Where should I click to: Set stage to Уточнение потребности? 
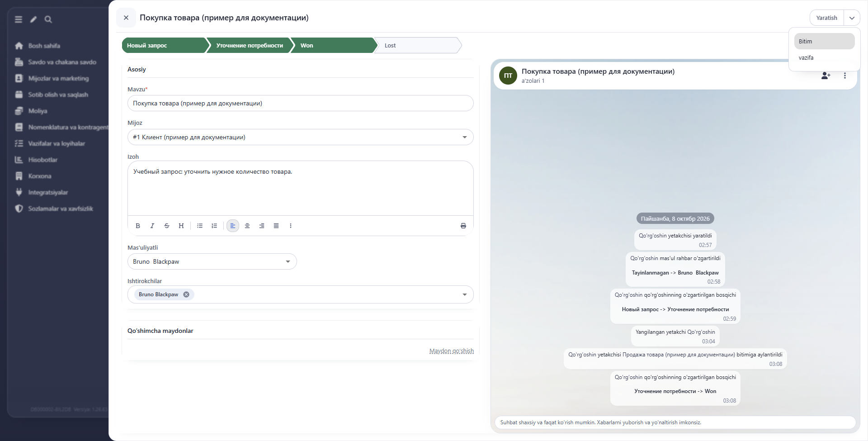pos(250,45)
